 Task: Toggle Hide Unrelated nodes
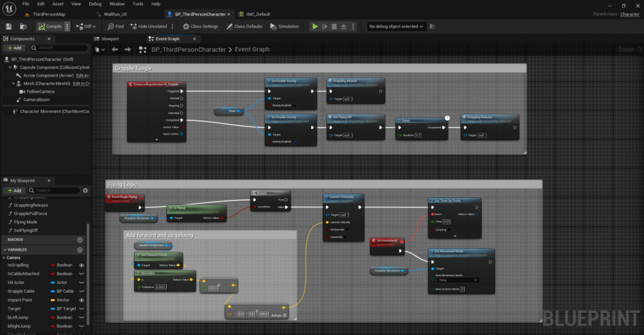click(x=148, y=26)
